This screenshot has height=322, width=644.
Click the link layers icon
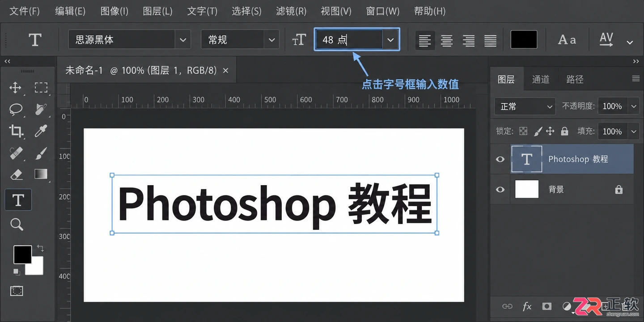(507, 306)
